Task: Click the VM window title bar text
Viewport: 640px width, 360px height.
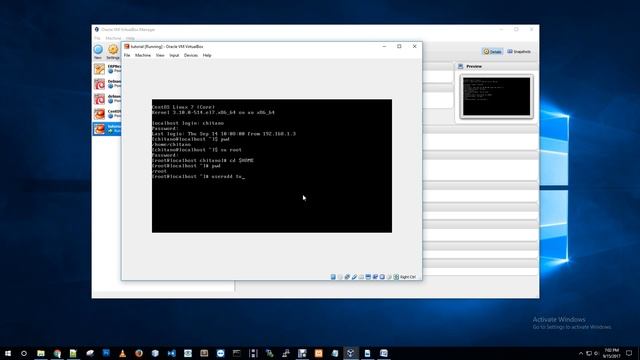Action: pos(167,47)
